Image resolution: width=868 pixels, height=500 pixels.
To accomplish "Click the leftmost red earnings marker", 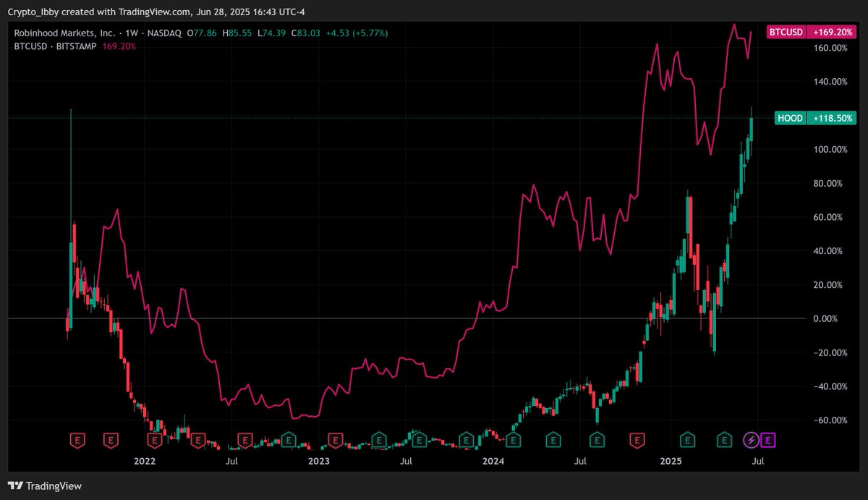I will tap(77, 439).
